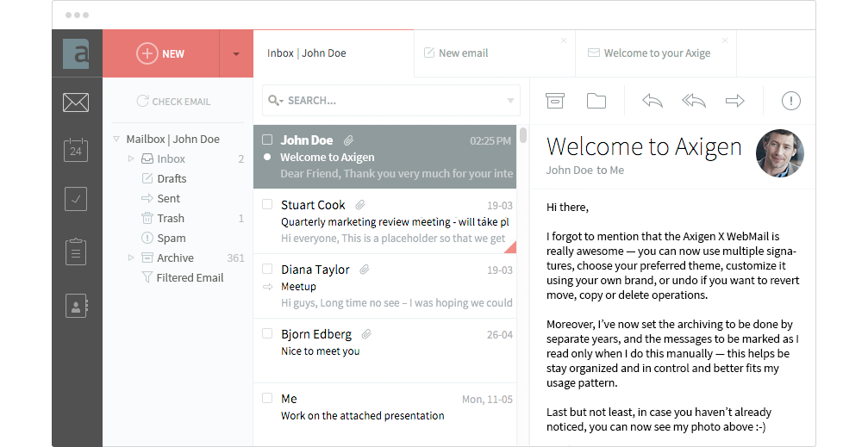Click the NEW compose button
868x447 pixels.
[x=161, y=53]
